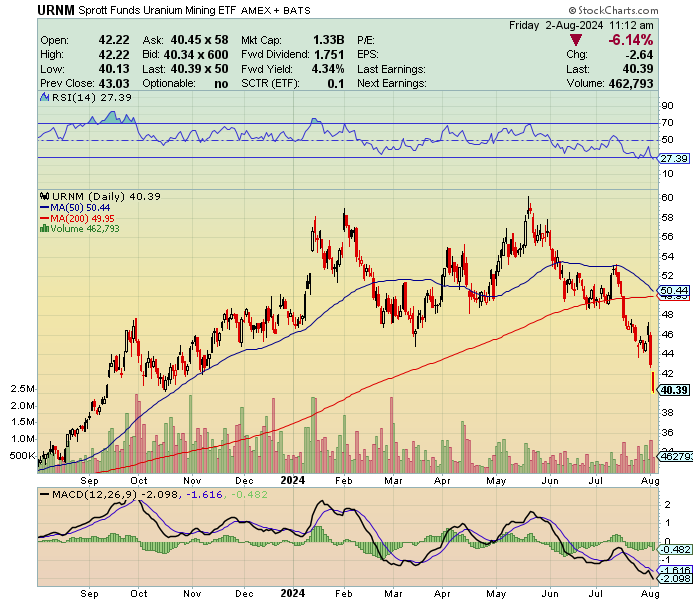698x600 pixels.
Task: Click the MACD signal -1.616 value tag
Action: (675, 570)
